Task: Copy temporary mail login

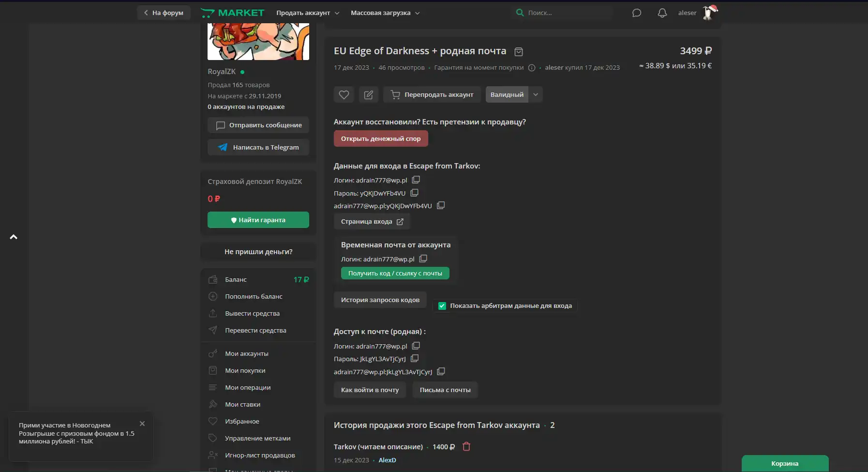Action: pos(423,259)
